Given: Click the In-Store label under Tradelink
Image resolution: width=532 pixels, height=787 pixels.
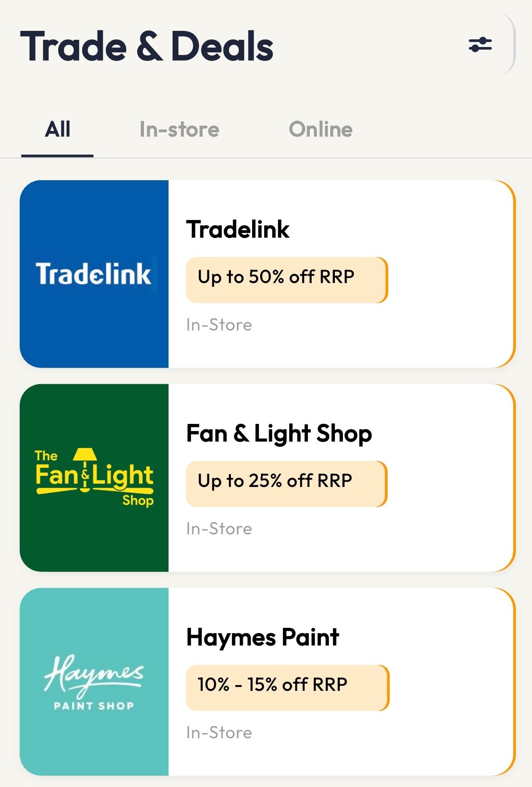Looking at the screenshot, I should pyautogui.click(x=219, y=325).
